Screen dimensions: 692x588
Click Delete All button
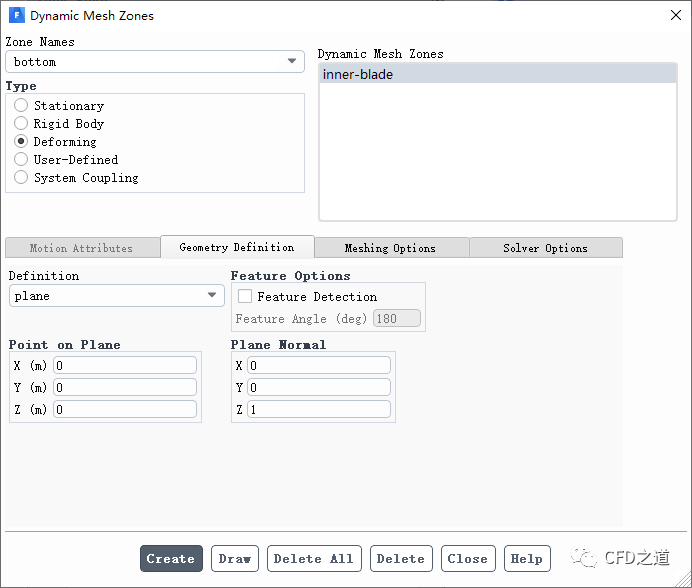[313, 559]
